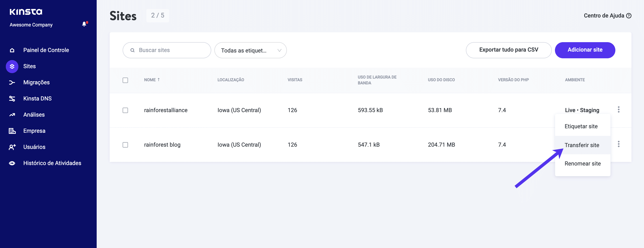644x248 pixels.
Task: Toggle the select-all sites checkbox
Action: point(125,80)
